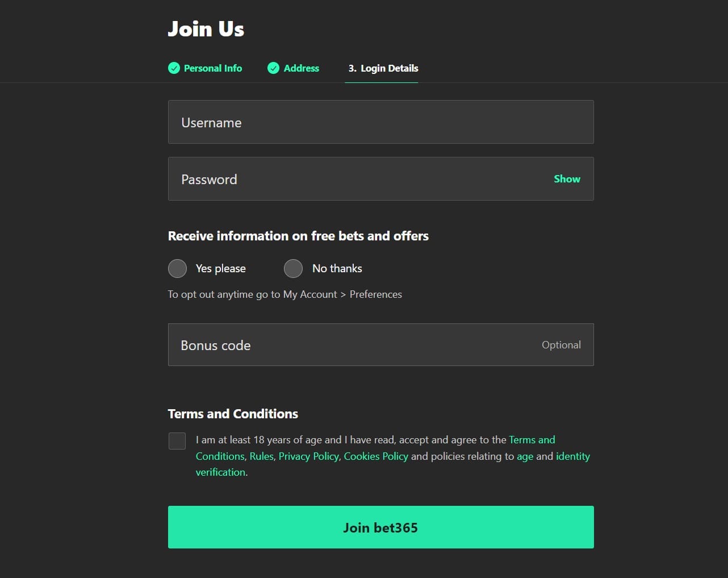728x578 pixels.
Task: Open the age policy link
Action: 525,457
